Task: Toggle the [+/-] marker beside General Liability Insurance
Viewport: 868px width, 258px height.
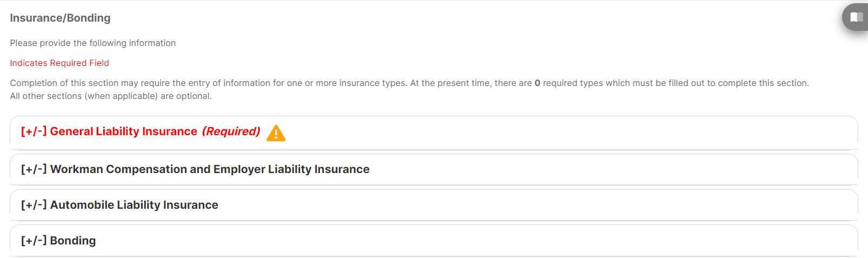Action: coord(34,131)
